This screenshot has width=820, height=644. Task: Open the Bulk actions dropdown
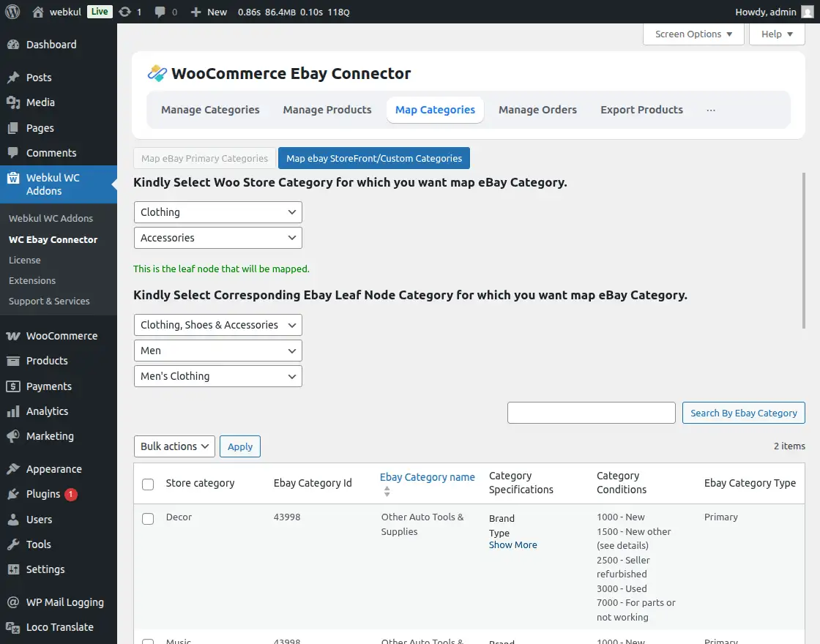pyautogui.click(x=175, y=446)
